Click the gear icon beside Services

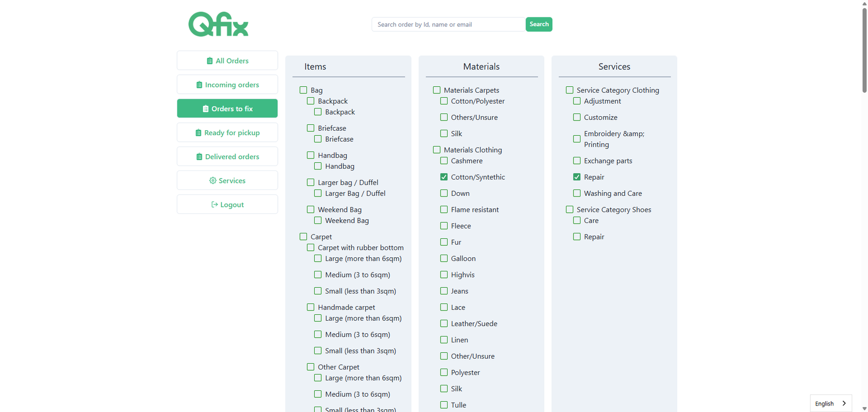[213, 181]
